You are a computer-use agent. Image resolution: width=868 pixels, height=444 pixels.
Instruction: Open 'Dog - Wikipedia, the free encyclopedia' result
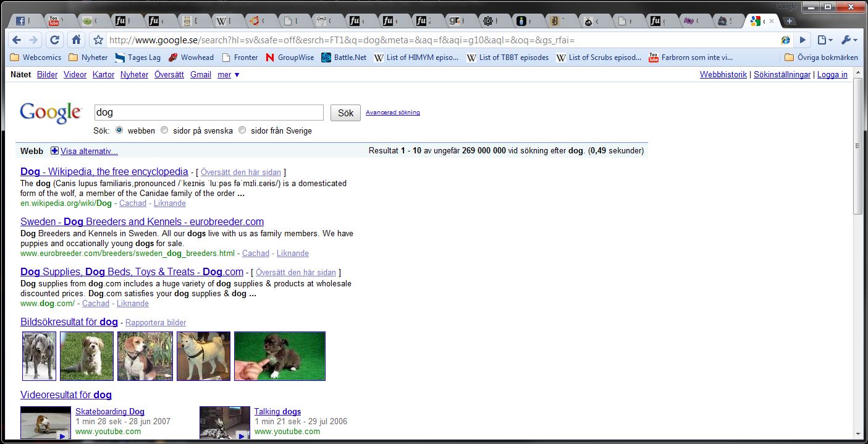[104, 172]
